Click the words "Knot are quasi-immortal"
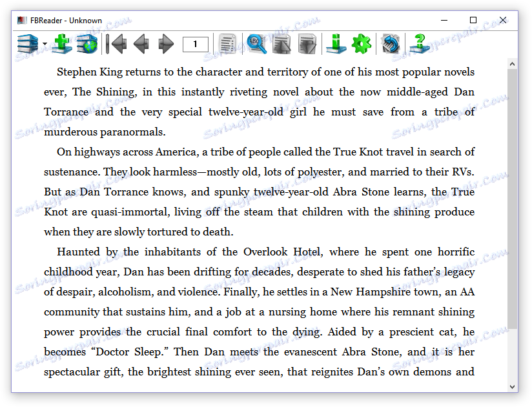The width and height of the screenshot is (532, 407). pyautogui.click(x=107, y=212)
